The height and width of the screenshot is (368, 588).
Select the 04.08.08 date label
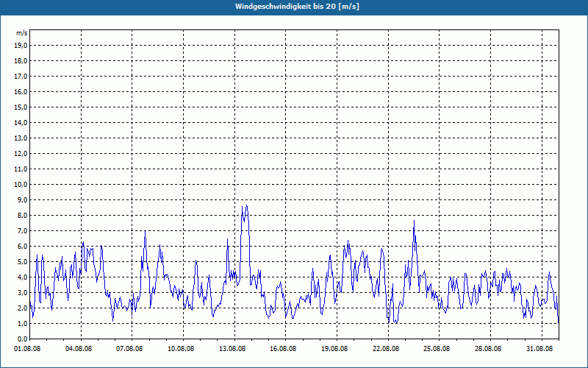coord(79,348)
